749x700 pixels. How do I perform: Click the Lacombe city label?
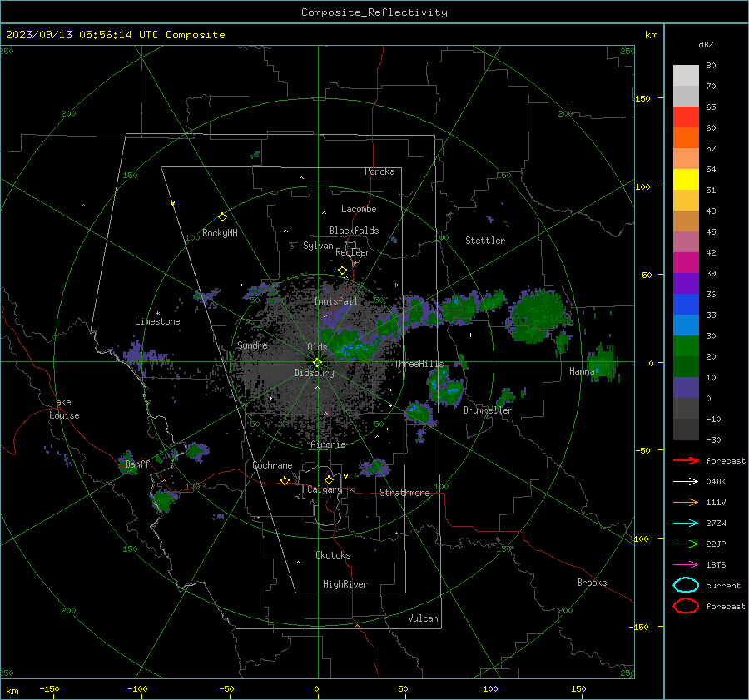point(359,209)
